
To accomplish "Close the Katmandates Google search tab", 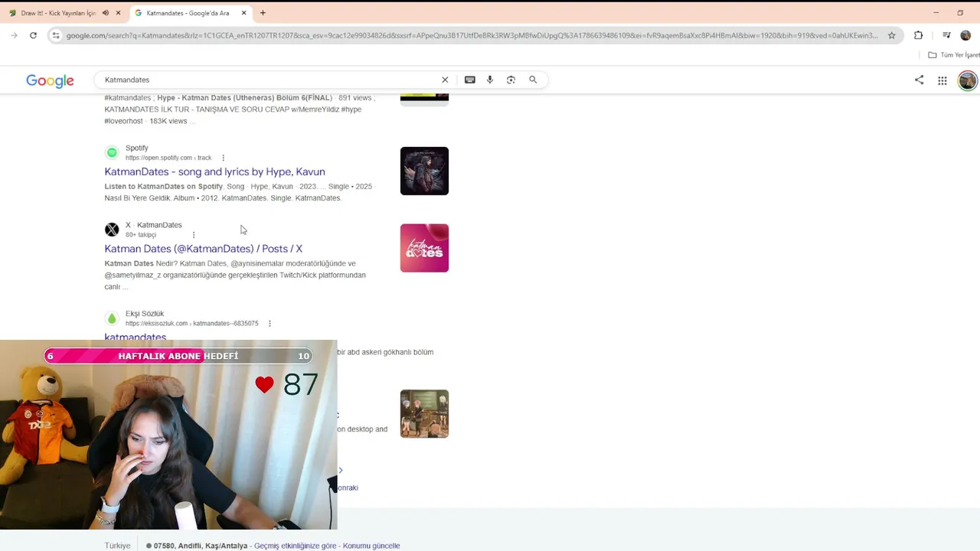I will point(243,13).
